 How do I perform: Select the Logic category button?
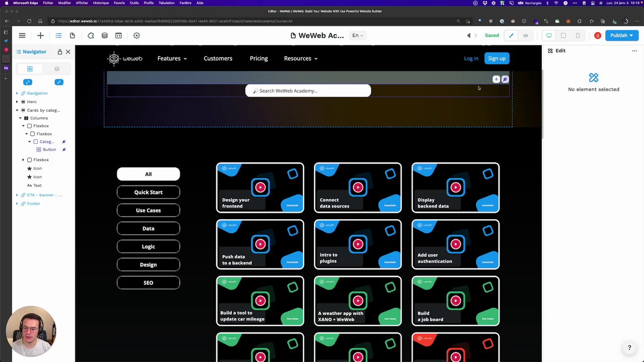coord(148,246)
